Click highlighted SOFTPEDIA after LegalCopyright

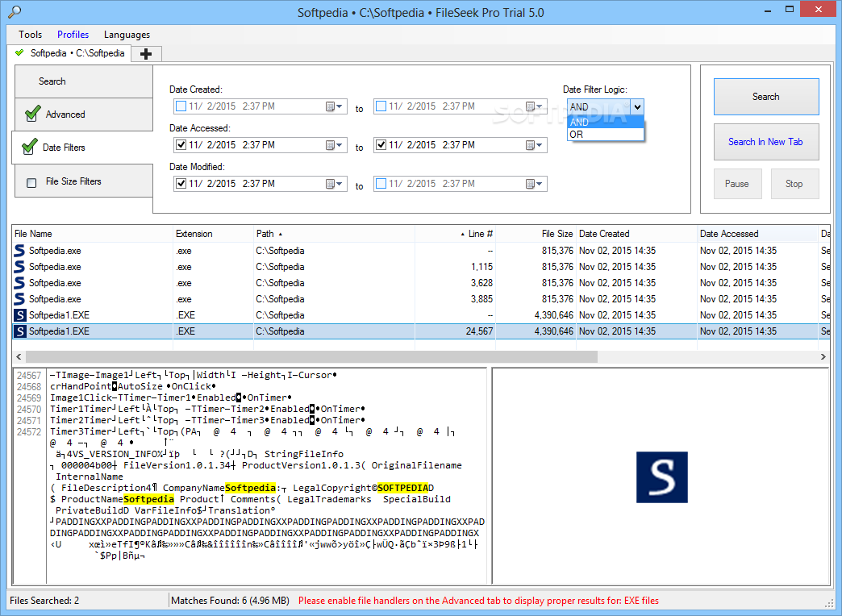[402, 488]
